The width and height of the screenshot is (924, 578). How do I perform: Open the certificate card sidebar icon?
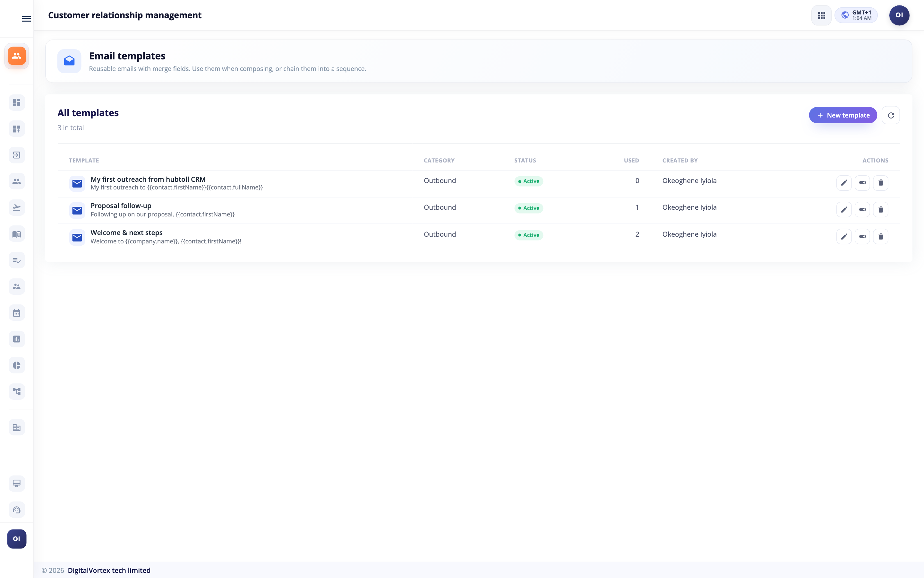tap(17, 484)
